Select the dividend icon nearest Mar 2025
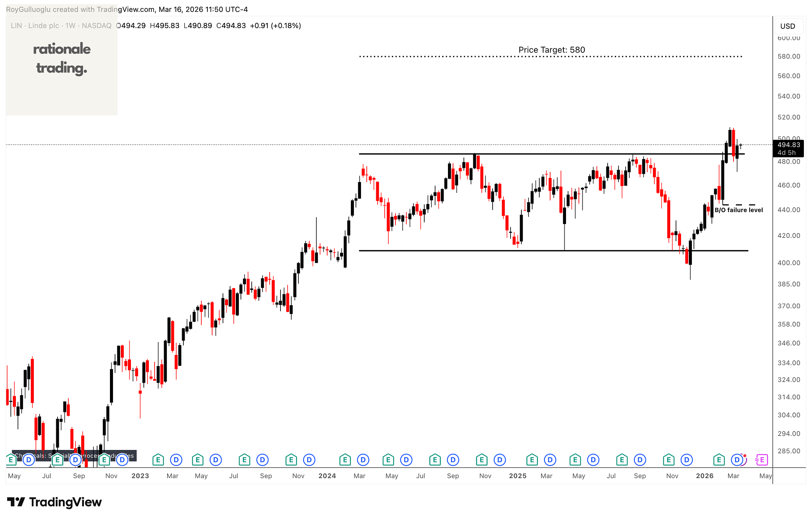812x520 pixels. coord(550,460)
